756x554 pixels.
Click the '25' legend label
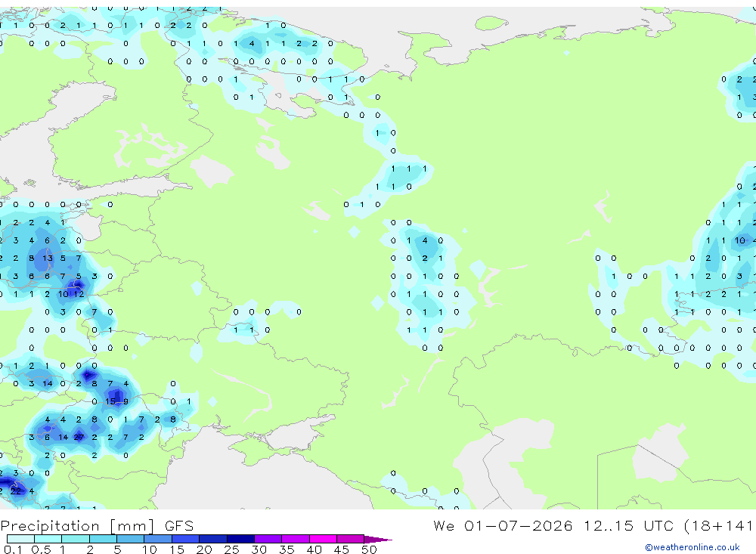(x=231, y=549)
